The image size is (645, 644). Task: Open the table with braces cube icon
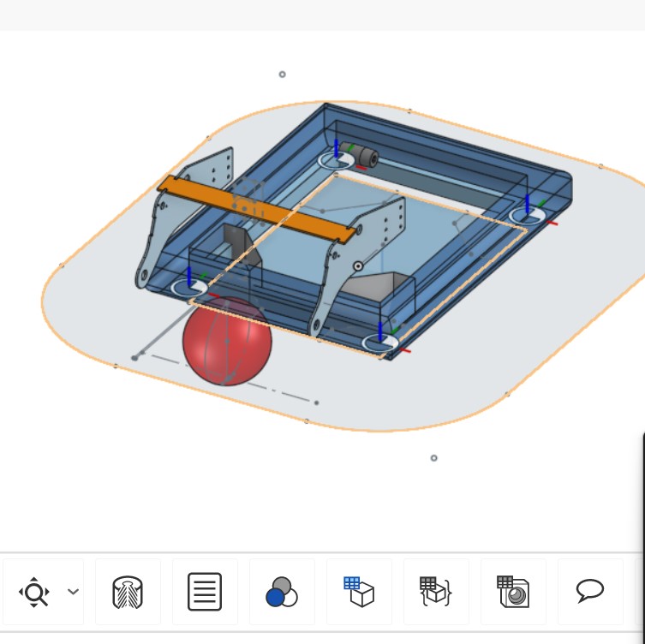pos(436,592)
